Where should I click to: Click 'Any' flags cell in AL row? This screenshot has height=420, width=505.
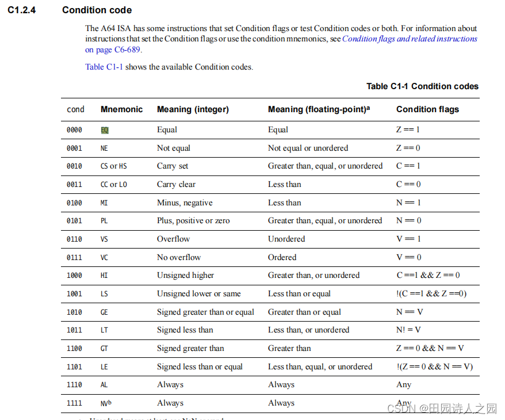pyautogui.click(x=404, y=385)
